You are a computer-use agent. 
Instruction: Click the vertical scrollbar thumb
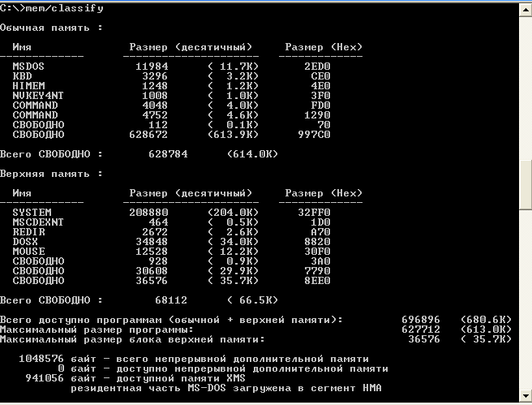pyautogui.click(x=526, y=184)
